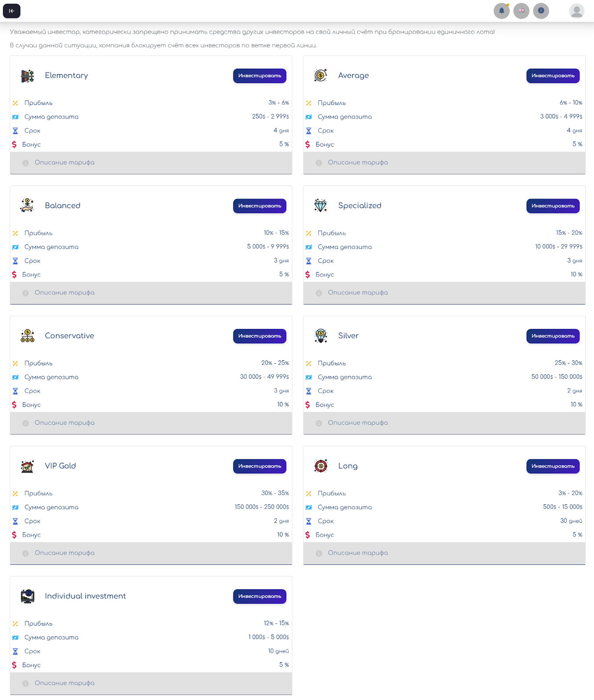594x700 pixels.
Task: Click the Specialized plan diamond icon
Action: pyautogui.click(x=321, y=206)
